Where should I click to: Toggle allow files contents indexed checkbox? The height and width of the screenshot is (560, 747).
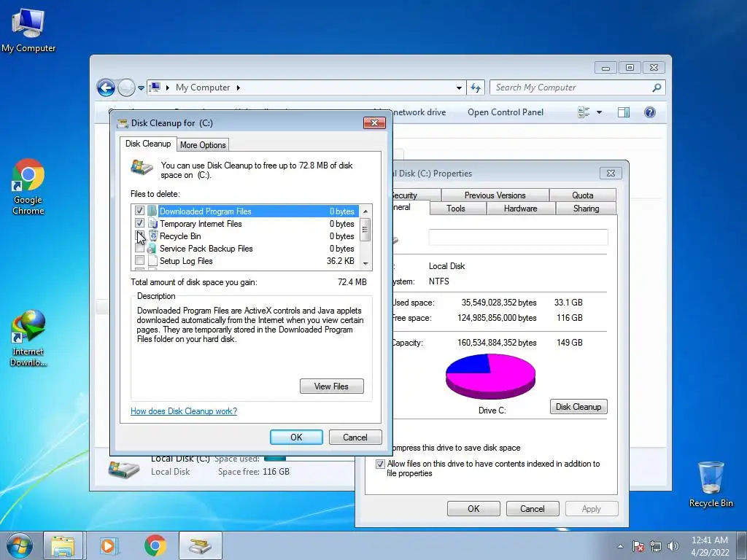380,464
